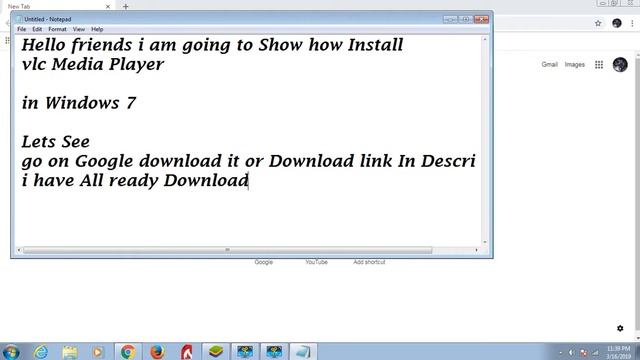Screen dimensions: 640x360
Task: Switch to Google Chrome on the taskbar
Action: (128, 352)
